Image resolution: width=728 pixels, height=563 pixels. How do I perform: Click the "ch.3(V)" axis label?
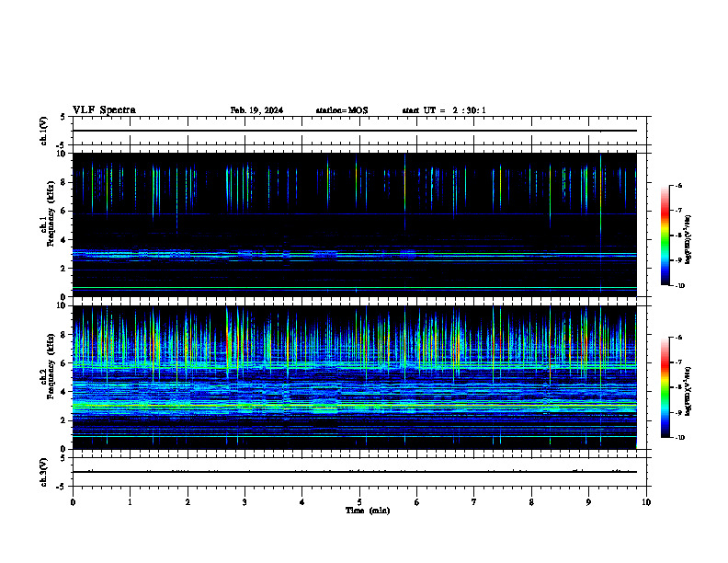(x=44, y=472)
